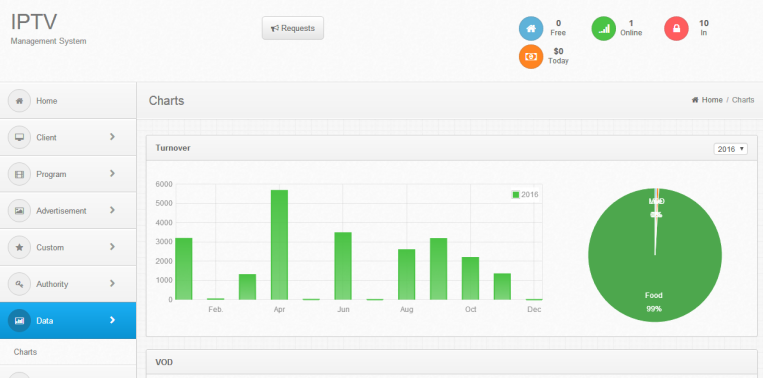This screenshot has height=382, width=763.
Task: Click the Program film icon
Action: 19,174
